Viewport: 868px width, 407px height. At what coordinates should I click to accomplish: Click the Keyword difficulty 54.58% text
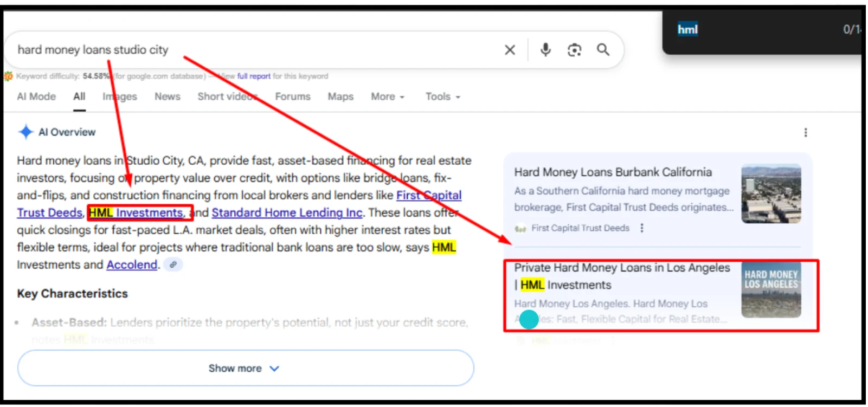tap(63, 76)
